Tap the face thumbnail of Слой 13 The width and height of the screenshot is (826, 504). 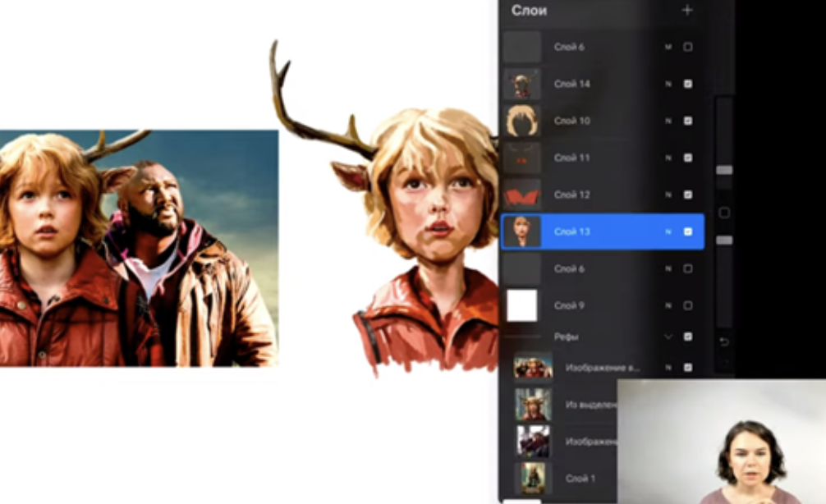tap(522, 231)
